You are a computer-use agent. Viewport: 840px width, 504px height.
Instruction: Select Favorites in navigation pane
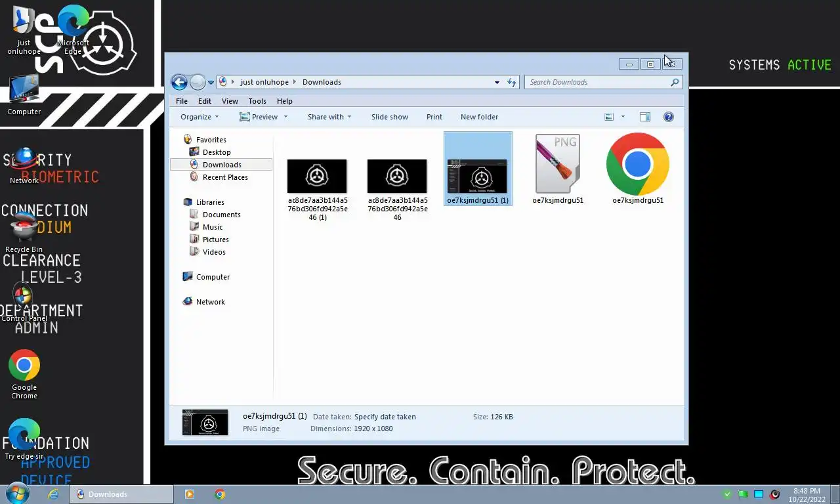click(211, 140)
